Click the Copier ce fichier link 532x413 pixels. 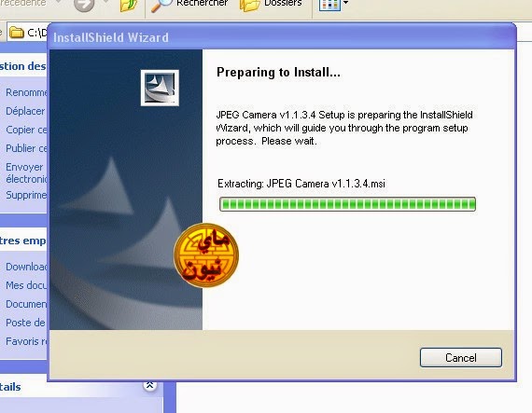(x=26, y=130)
